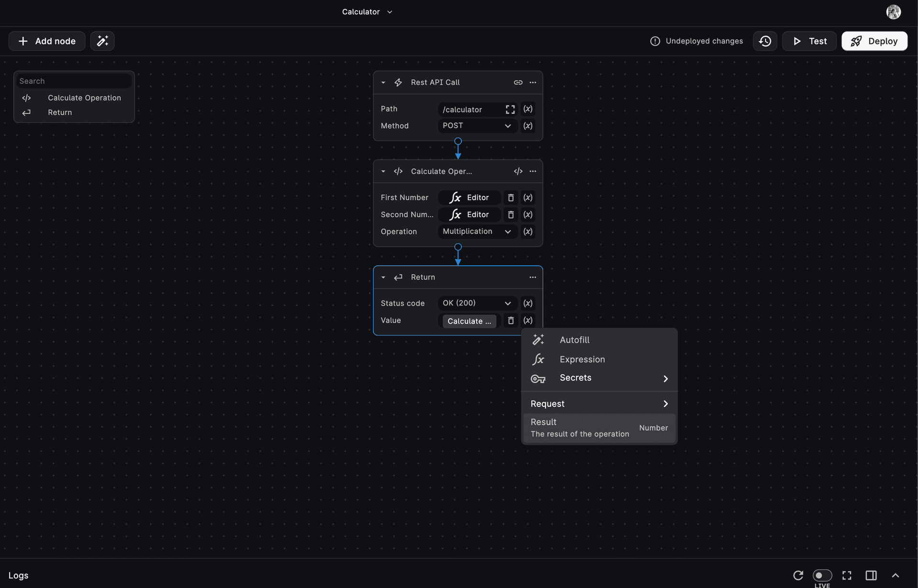Open the Status code OK (200) dropdown

click(x=477, y=303)
